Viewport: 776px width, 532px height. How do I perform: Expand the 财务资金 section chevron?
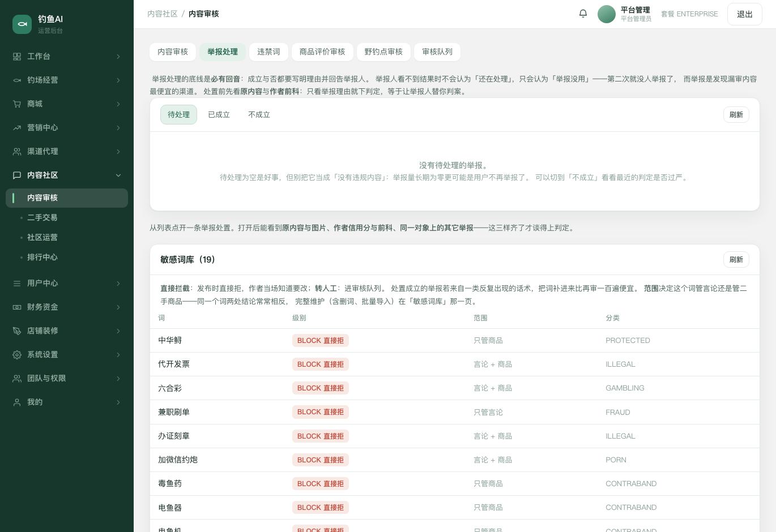tap(118, 307)
